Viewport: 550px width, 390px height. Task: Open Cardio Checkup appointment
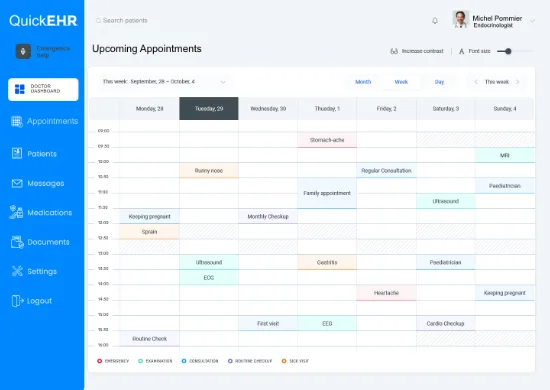tap(445, 323)
